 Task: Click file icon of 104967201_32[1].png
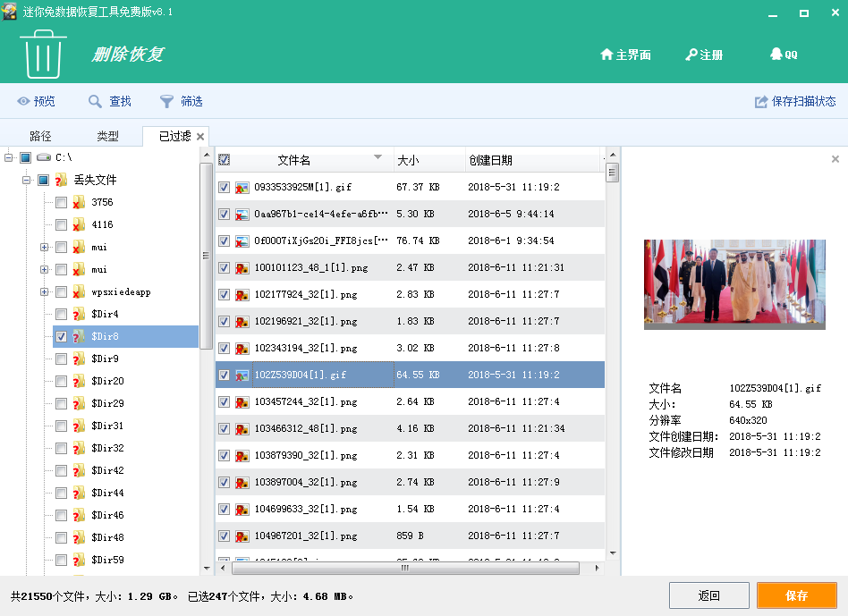(x=242, y=536)
